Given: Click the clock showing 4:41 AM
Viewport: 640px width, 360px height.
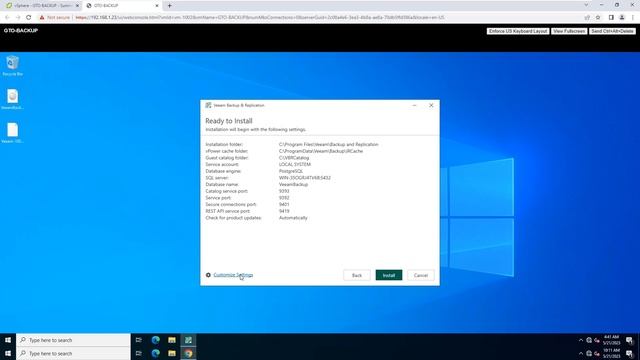Looking at the screenshot, I should [611, 340].
